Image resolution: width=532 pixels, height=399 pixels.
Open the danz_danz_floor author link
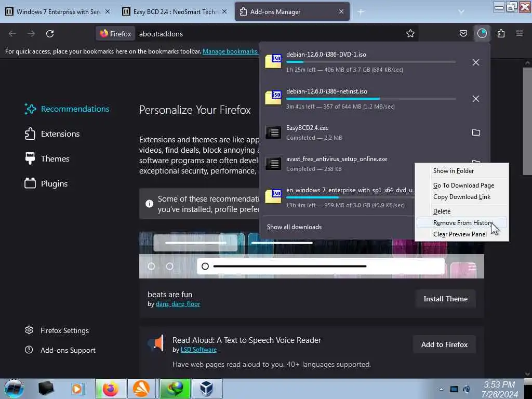coord(178,304)
